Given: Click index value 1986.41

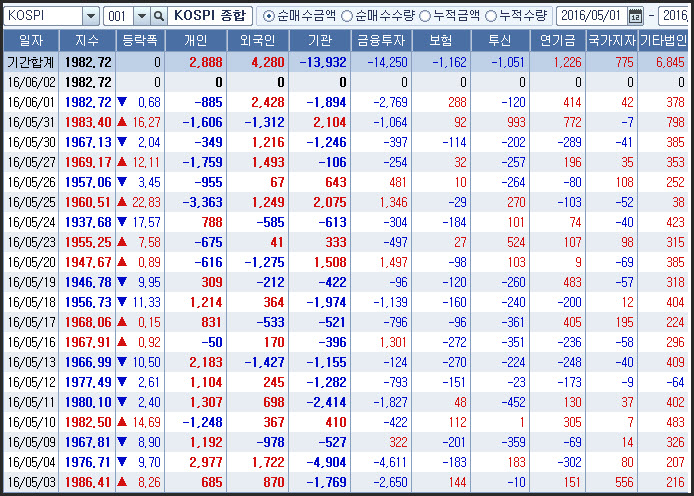Looking at the screenshot, I should 88,483.
